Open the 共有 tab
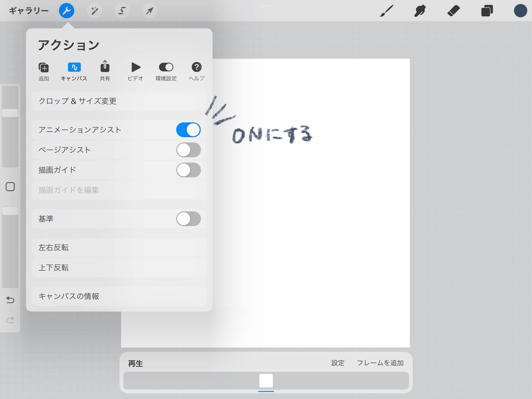532x399 pixels. pos(105,71)
